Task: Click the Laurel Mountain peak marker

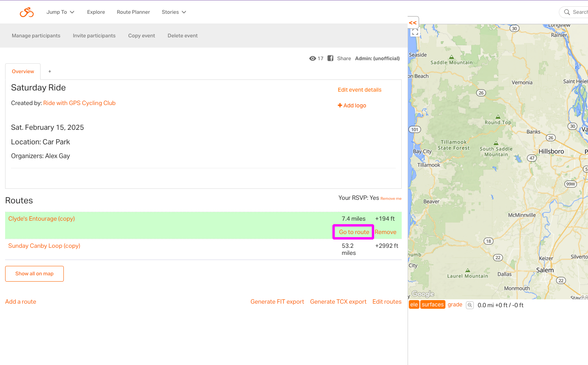Action: [x=467, y=271]
